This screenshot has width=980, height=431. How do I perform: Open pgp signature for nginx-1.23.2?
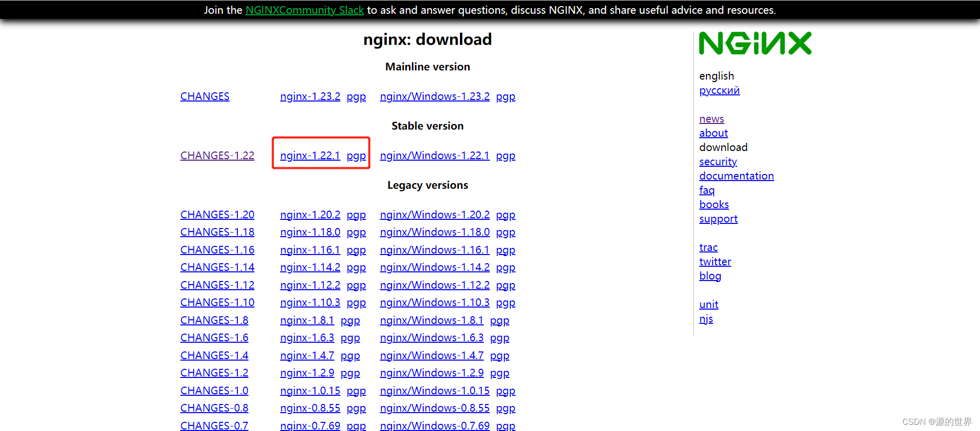[x=356, y=96]
